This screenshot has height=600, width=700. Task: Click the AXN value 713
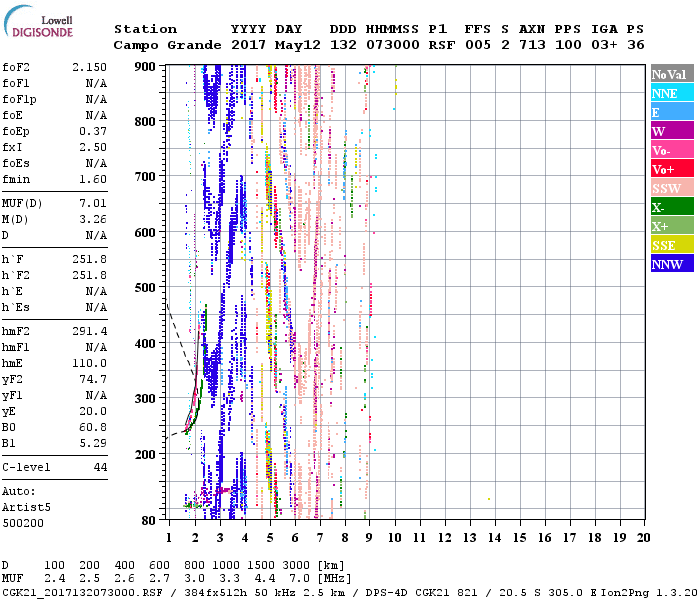(x=532, y=45)
